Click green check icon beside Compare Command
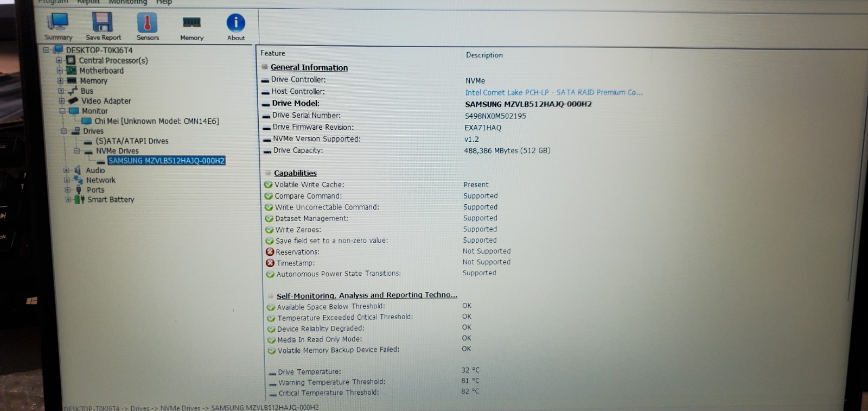This screenshot has width=868, height=411. [x=269, y=196]
